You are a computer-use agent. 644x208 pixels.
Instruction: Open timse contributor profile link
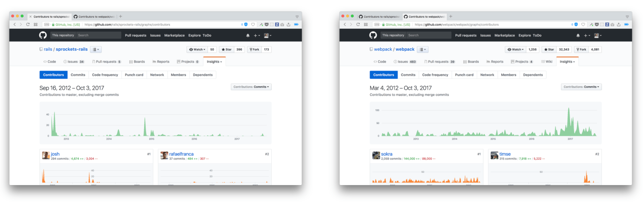click(x=505, y=154)
